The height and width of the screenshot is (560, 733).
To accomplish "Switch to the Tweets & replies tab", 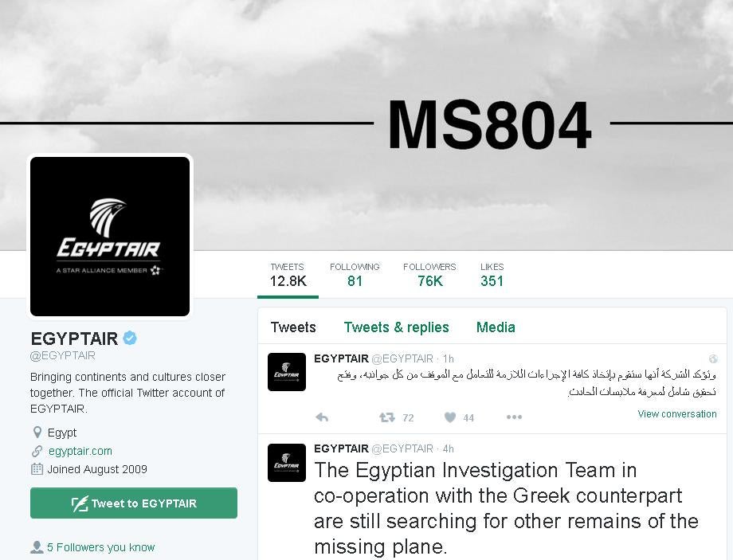I will (x=396, y=327).
